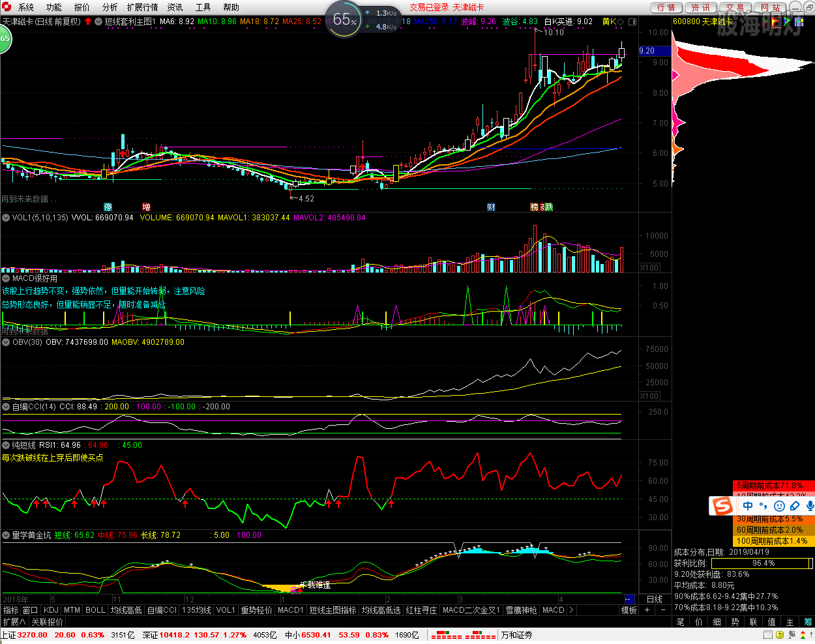The height and width of the screenshot is (644, 815).
Task: Open the 扩展行情 menu
Action: pyautogui.click(x=143, y=7)
